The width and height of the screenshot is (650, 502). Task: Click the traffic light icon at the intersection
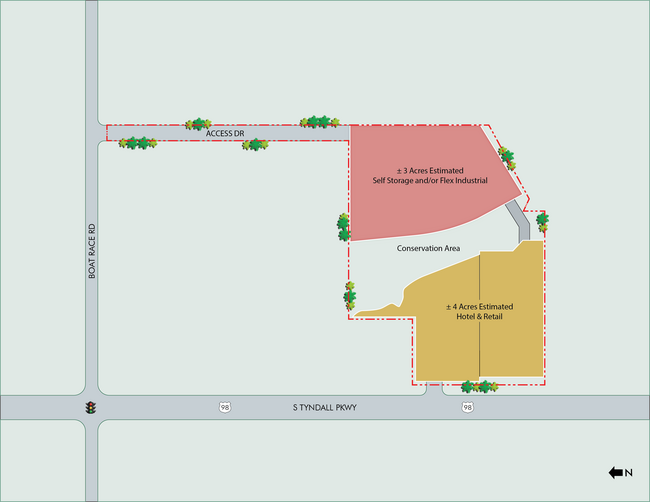(91, 408)
